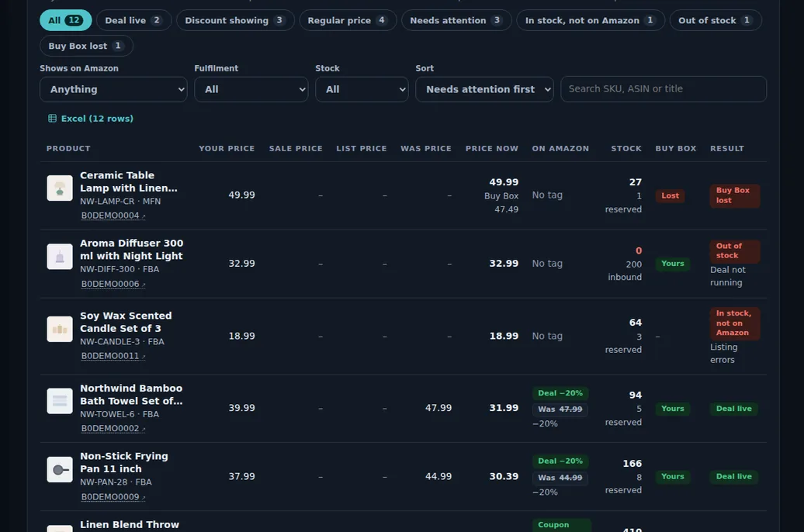Click Deal −20% tag in Bamboo Towel row

pos(560,393)
